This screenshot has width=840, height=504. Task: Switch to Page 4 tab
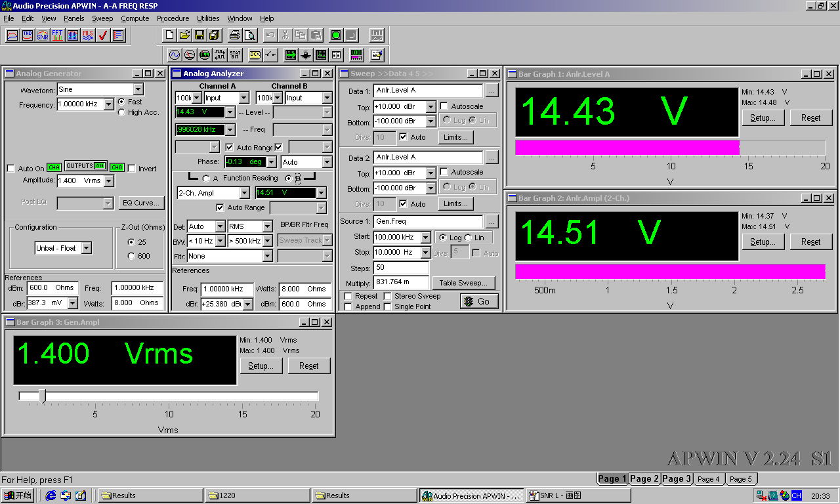[709, 479]
